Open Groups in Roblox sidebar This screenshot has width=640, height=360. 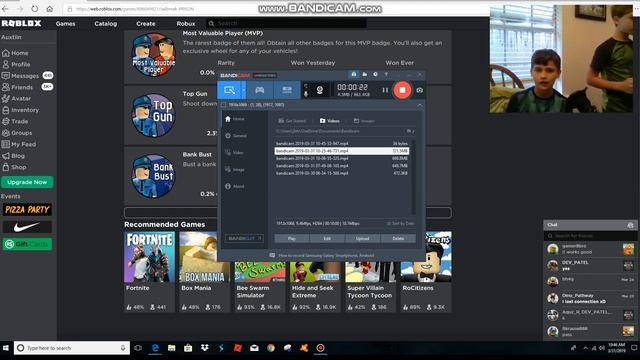point(17,133)
